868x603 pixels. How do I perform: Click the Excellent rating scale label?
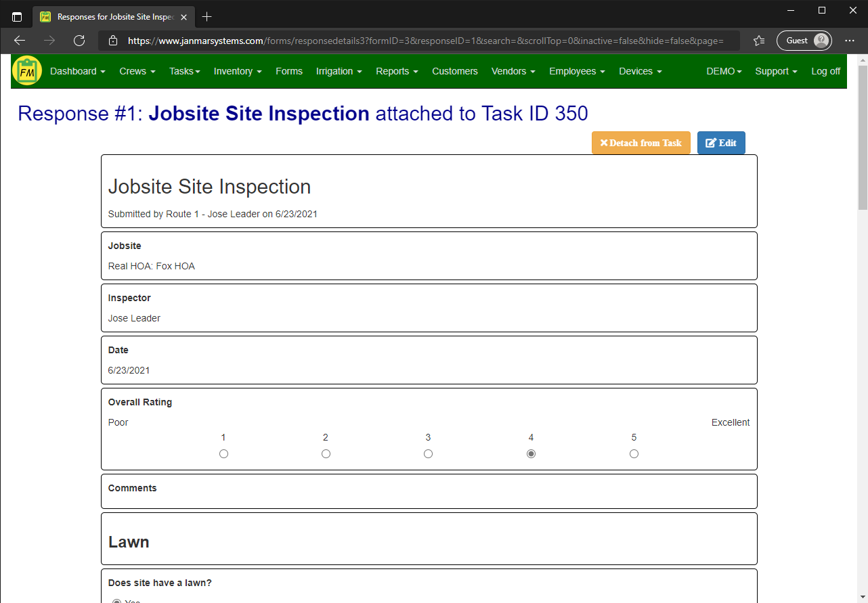[731, 422]
